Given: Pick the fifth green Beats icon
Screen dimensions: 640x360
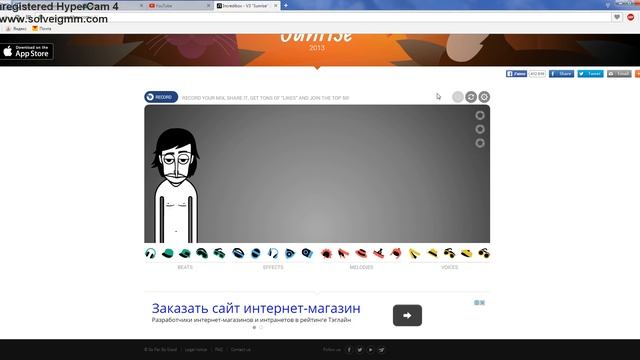Looking at the screenshot, I should coord(219,253).
